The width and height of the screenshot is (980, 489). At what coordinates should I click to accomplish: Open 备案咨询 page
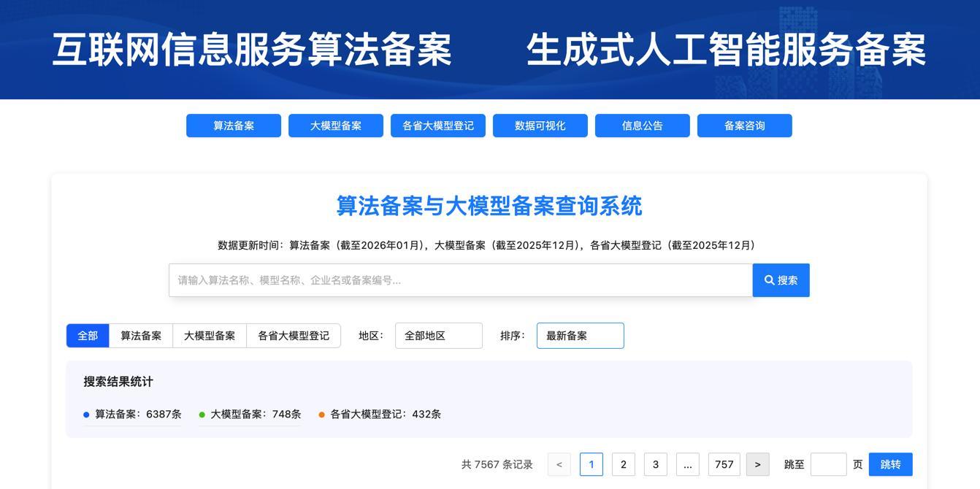[745, 126]
